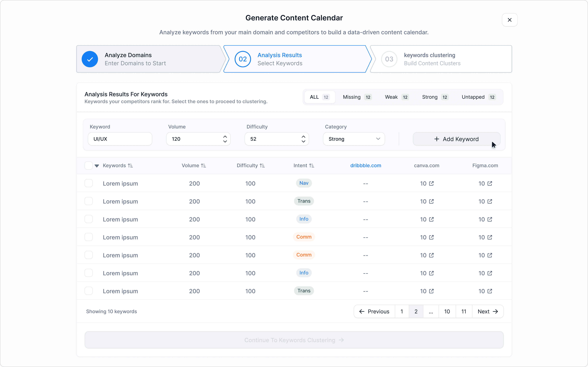588x367 pixels.
Task: Increase the Volume stepper value
Action: coord(225,137)
